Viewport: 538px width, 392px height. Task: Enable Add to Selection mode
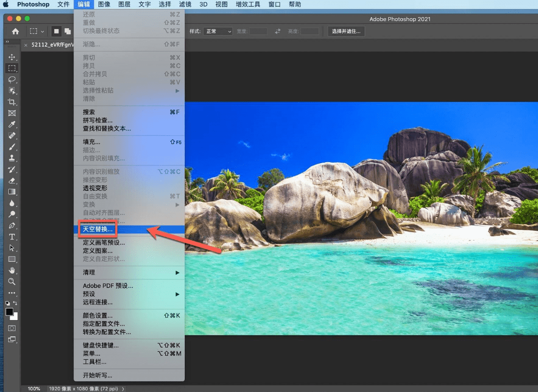coord(68,32)
